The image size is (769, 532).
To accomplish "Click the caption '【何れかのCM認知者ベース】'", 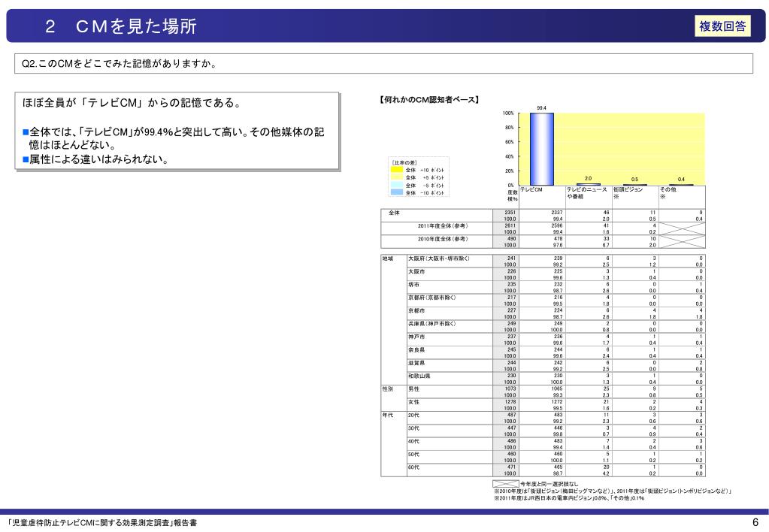I will 430,100.
